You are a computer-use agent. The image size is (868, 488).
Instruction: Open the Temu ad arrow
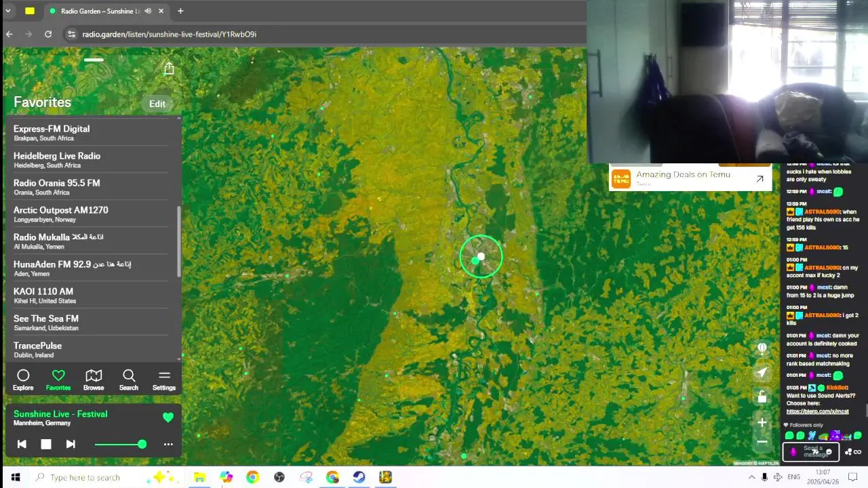point(759,179)
